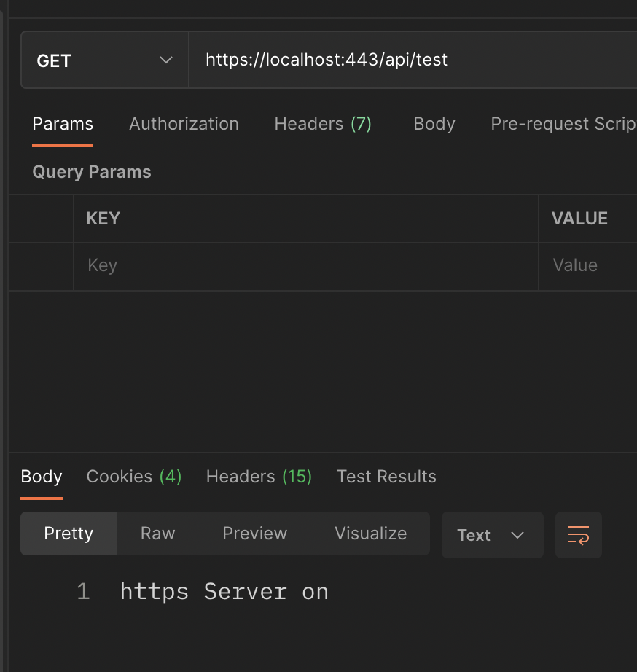637x672 pixels.
Task: Switch to Preview response view
Action: [254, 534]
